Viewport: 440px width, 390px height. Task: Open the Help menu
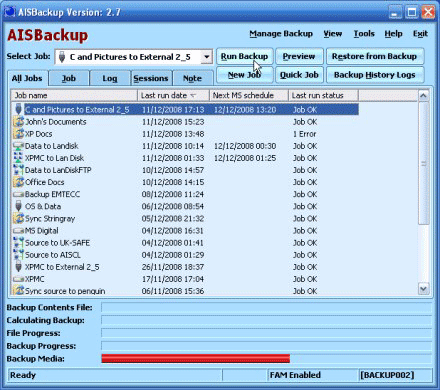click(x=393, y=34)
